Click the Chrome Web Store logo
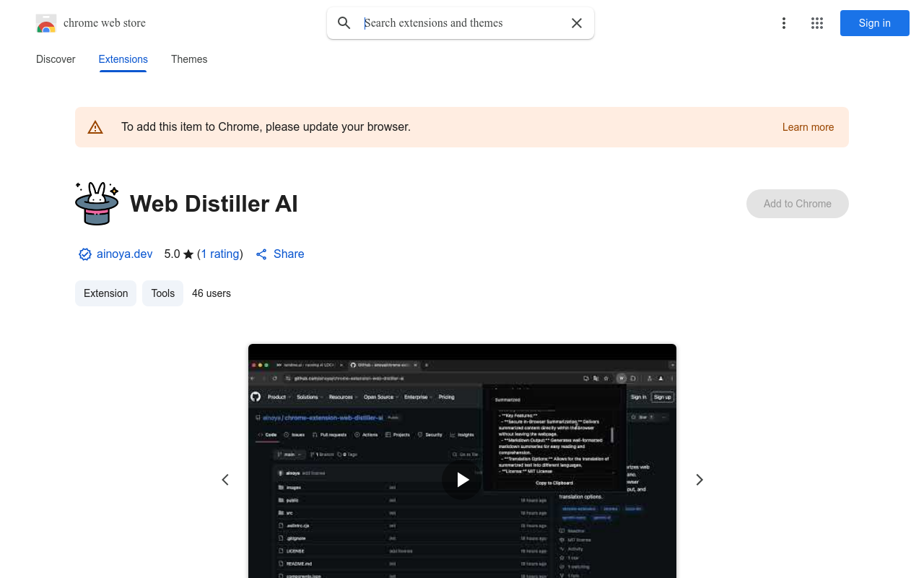This screenshot has width=924, height=578. coord(46,23)
